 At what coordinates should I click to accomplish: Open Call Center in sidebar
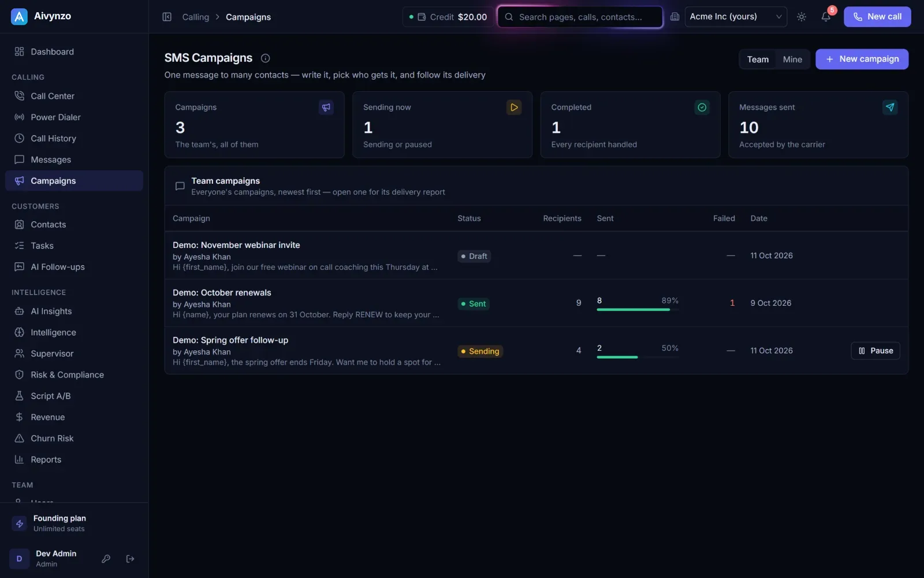pos(74,96)
